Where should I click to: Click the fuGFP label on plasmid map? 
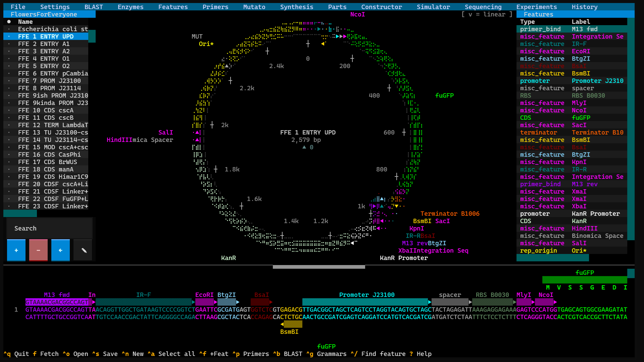pyautogui.click(x=444, y=95)
